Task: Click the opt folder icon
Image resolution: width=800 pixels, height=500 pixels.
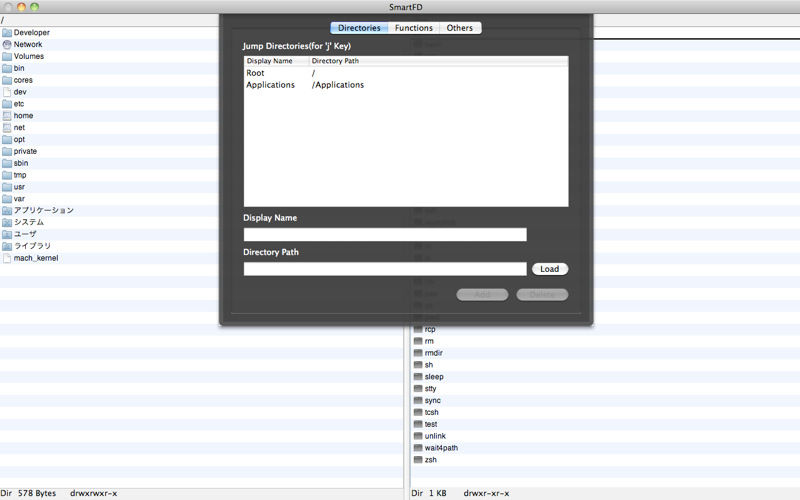Action: tap(7, 139)
